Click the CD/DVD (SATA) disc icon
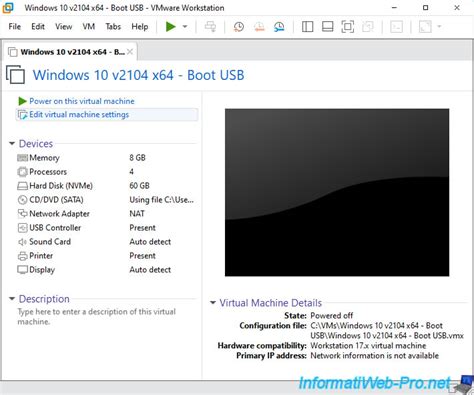 click(22, 200)
